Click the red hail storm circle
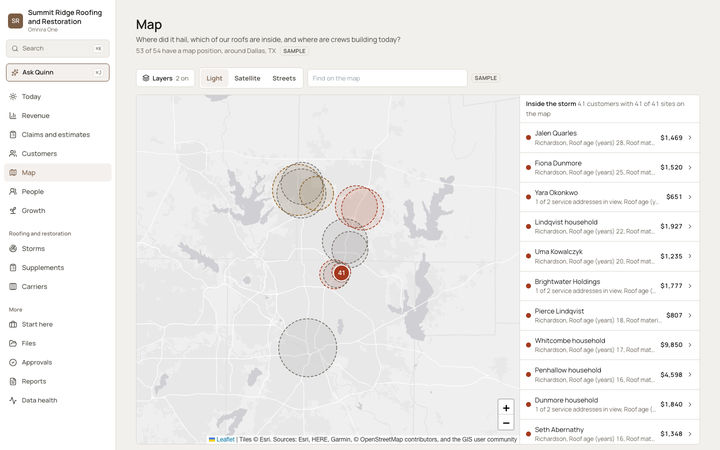 click(x=360, y=208)
